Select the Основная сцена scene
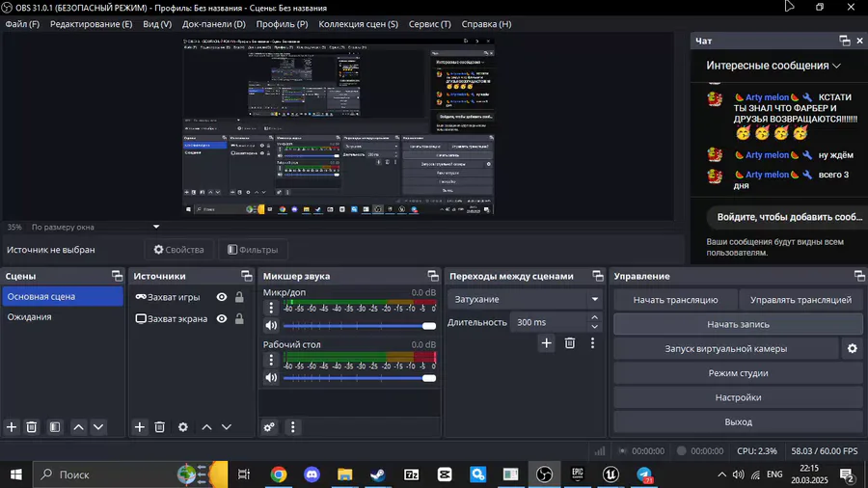The height and width of the screenshot is (488, 868). point(63,297)
